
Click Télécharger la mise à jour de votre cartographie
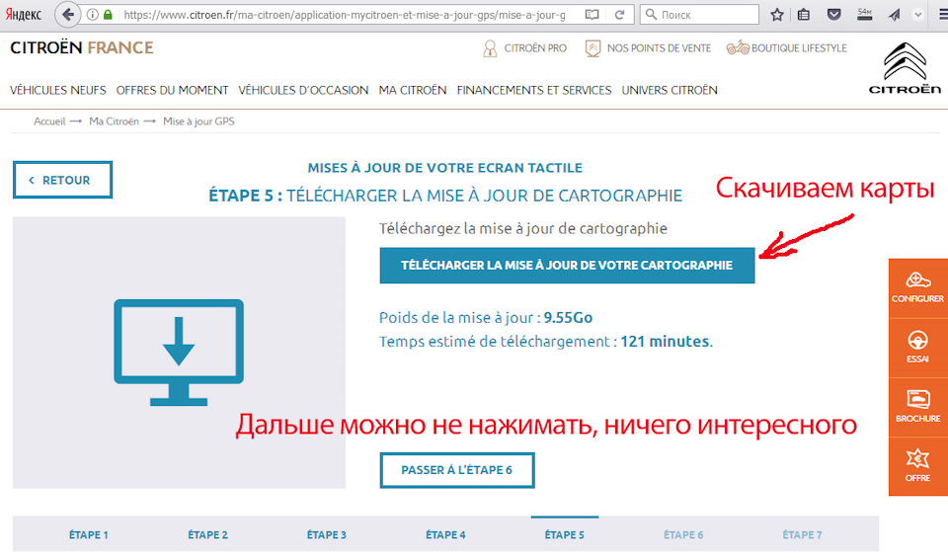click(x=567, y=266)
